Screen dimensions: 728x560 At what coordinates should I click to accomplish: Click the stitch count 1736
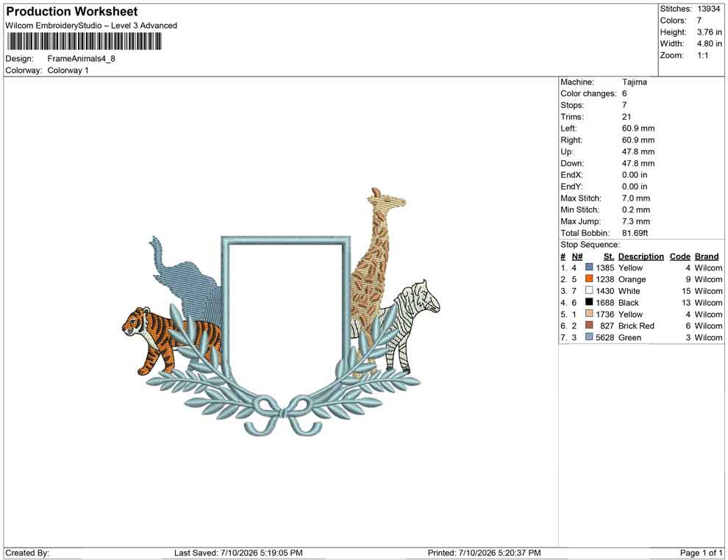605,314
